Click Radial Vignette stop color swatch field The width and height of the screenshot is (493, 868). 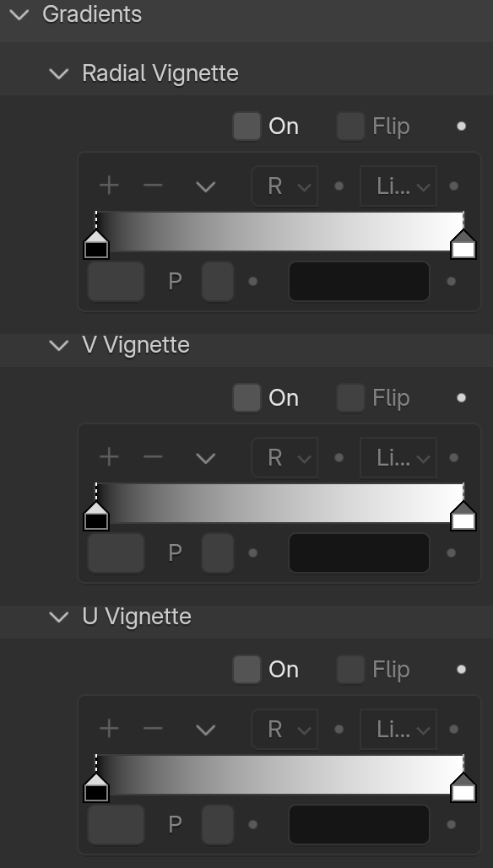(x=359, y=281)
